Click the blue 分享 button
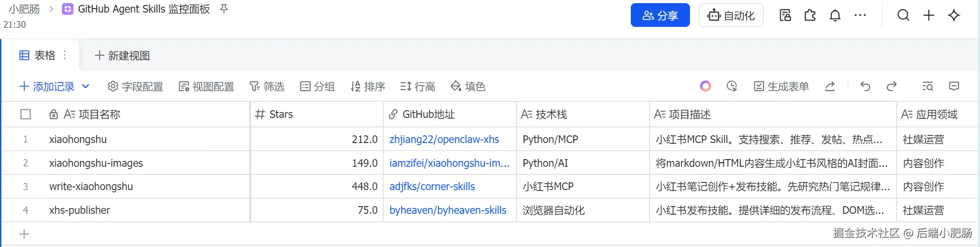Screen dimensions: 980x247 (x=660, y=16)
